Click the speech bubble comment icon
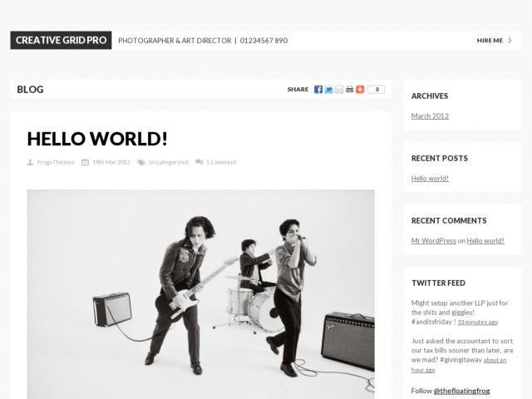 (x=199, y=162)
